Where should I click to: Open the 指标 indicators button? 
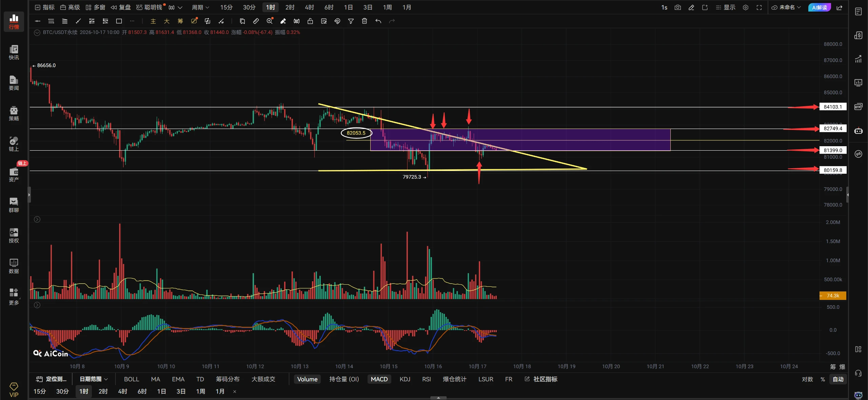(x=45, y=7)
